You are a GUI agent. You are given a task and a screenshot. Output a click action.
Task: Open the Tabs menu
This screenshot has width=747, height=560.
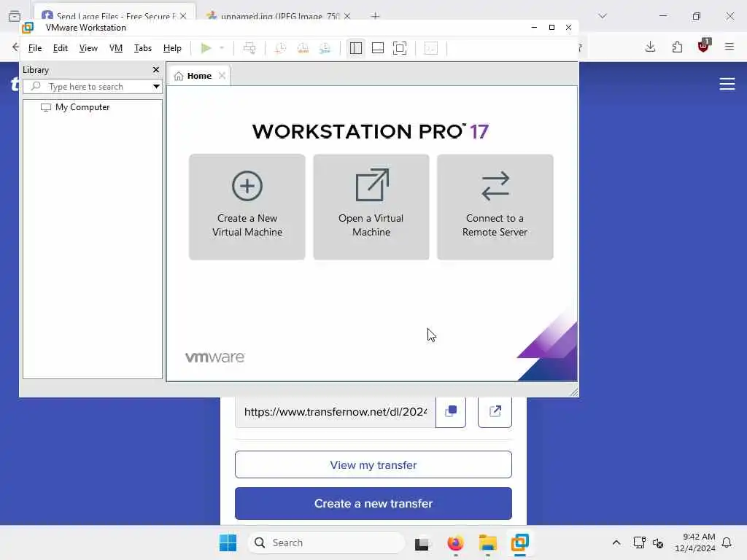coord(142,48)
